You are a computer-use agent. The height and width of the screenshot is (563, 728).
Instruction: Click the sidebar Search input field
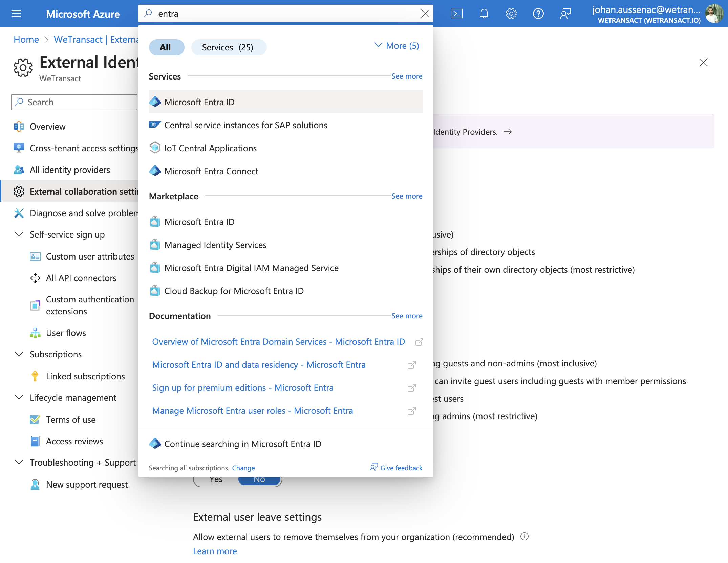pos(74,102)
